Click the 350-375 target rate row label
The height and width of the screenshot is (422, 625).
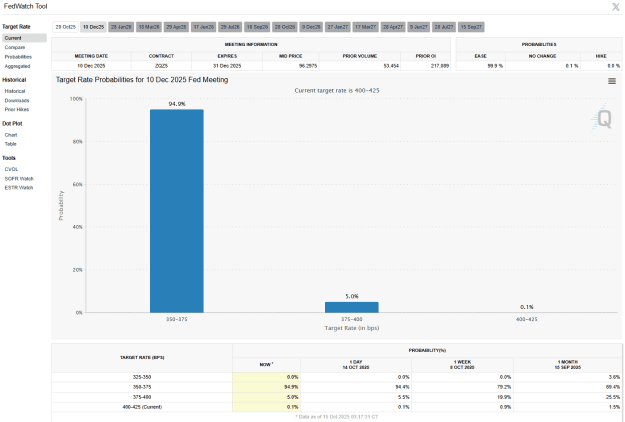tap(142, 387)
